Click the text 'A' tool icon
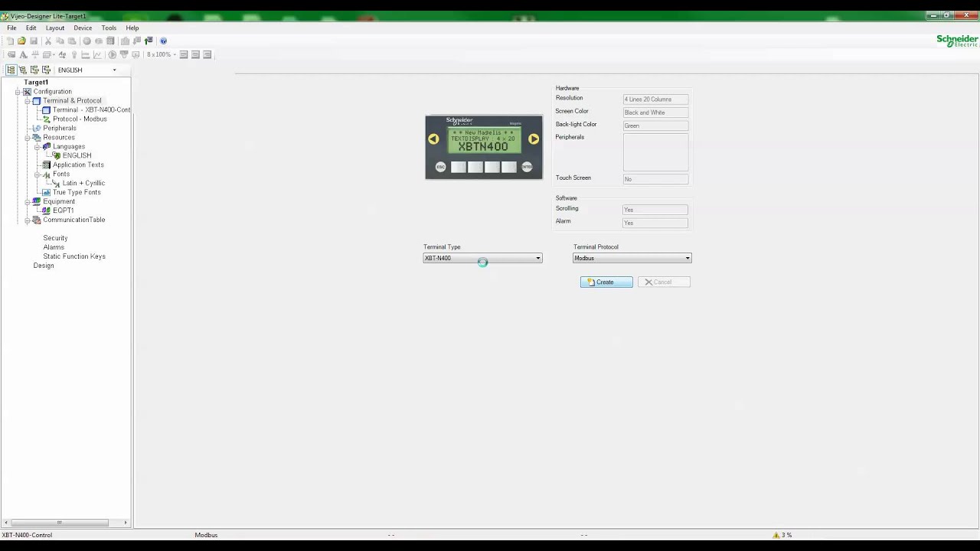The width and height of the screenshot is (980, 551). tap(24, 54)
